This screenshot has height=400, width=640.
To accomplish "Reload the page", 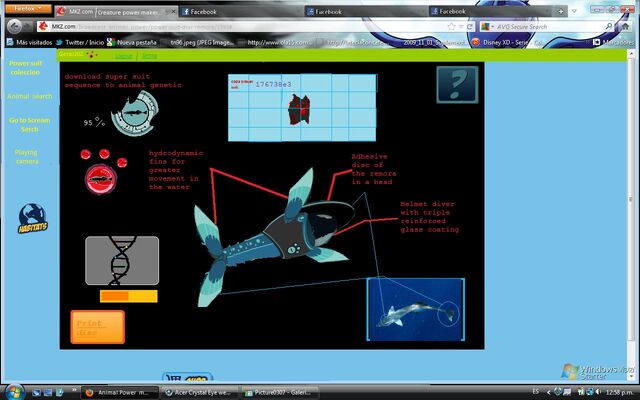I will click(469, 27).
